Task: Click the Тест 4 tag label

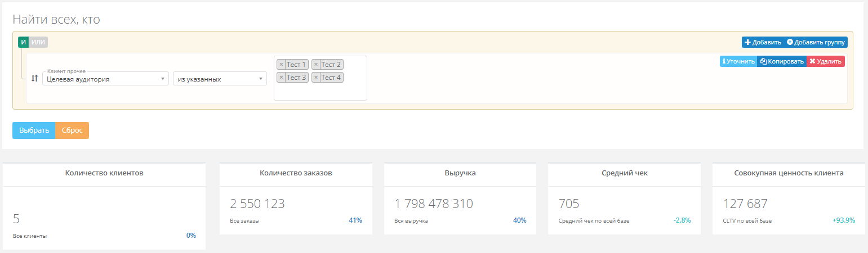Action: (331, 78)
